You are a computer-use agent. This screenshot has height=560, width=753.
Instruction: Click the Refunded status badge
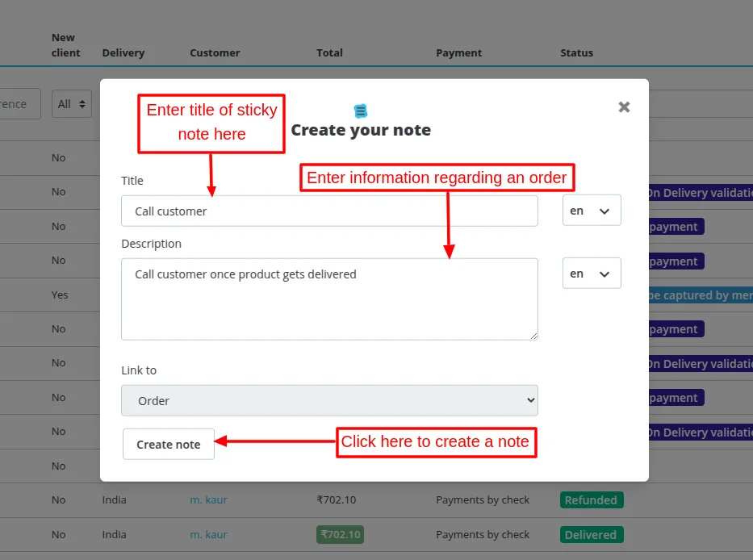tap(591, 500)
